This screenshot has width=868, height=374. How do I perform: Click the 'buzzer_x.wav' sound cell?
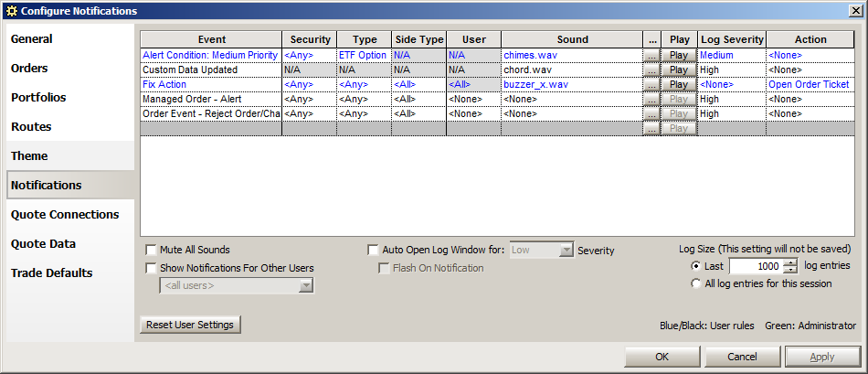[572, 84]
